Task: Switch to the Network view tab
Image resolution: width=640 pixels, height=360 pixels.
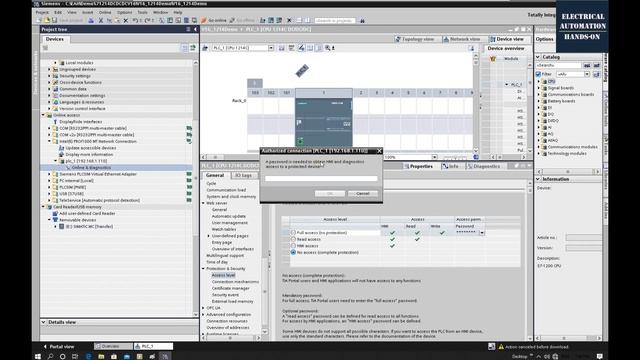Action: (x=462, y=39)
